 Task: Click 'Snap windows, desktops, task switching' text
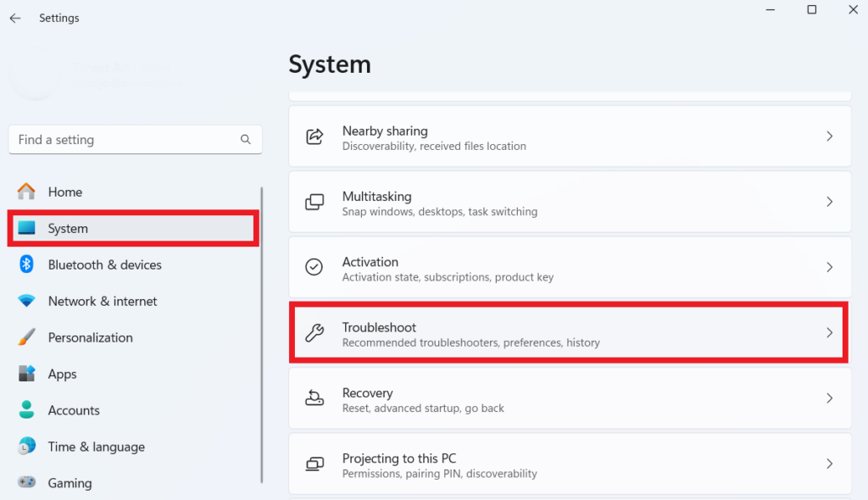(x=440, y=212)
